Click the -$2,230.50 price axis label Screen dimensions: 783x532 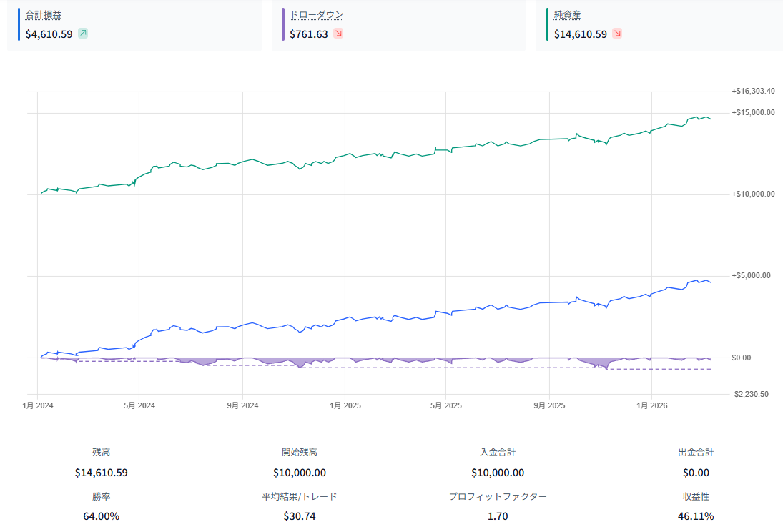click(750, 394)
